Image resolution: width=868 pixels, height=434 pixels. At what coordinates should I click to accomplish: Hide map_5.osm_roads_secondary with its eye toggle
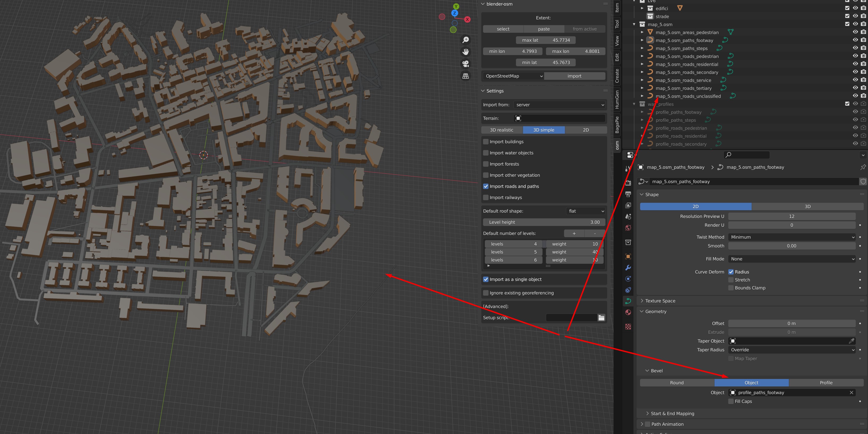(x=855, y=71)
